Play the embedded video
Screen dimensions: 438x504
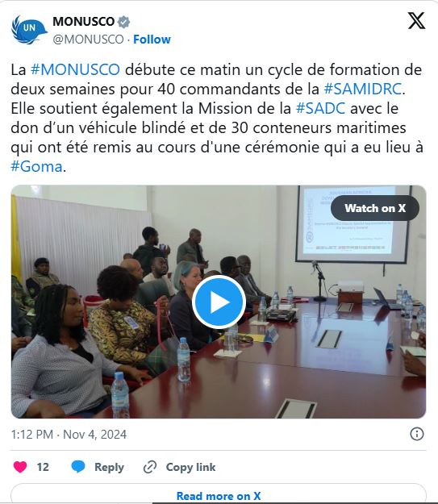219,302
